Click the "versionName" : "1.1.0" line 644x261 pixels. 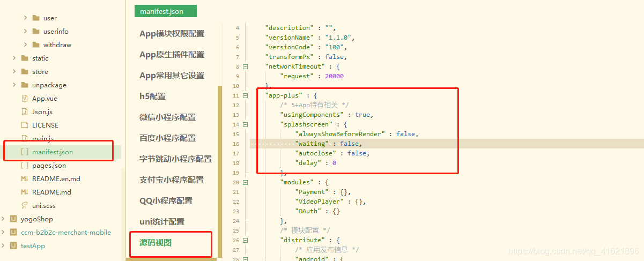(310, 38)
